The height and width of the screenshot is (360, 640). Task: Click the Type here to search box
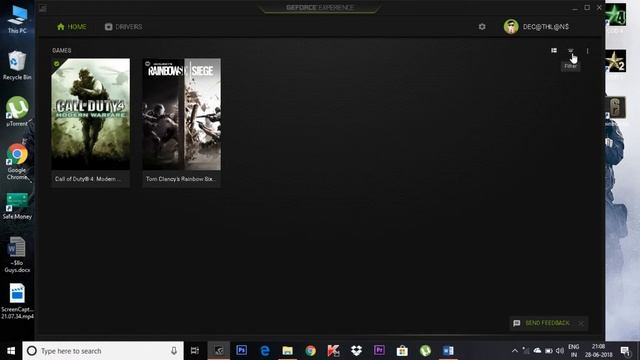103,351
